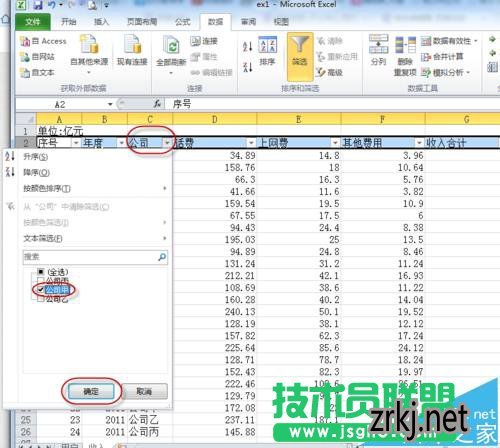
Task: Click the Sort A-Z dialog icon
Action: pos(267,45)
